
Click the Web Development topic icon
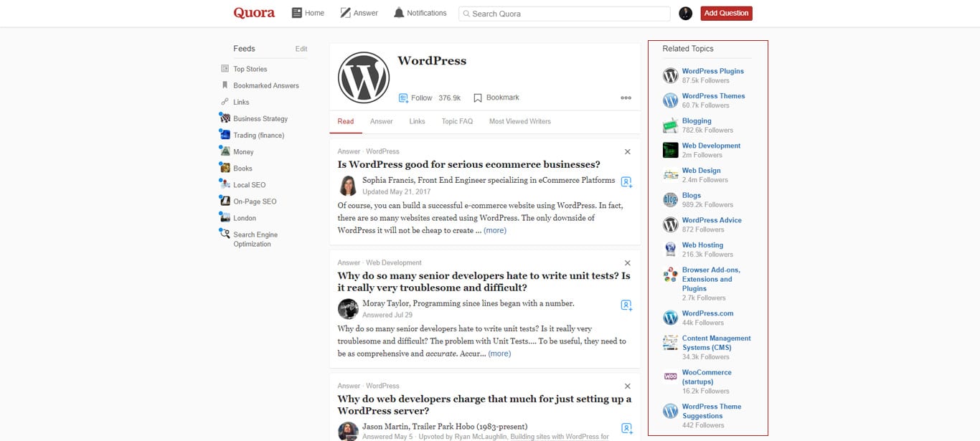(x=670, y=150)
